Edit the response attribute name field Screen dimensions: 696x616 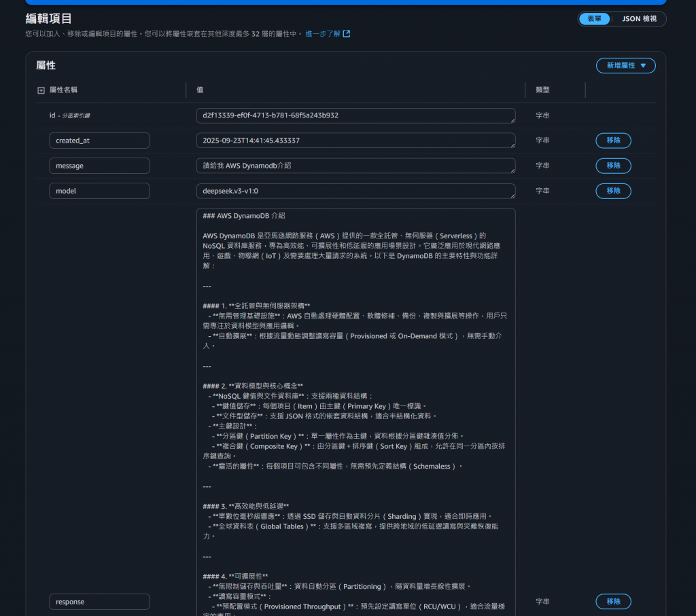tap(99, 602)
